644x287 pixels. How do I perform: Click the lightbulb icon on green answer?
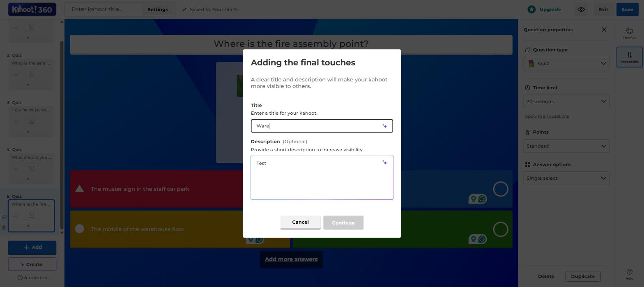click(473, 239)
